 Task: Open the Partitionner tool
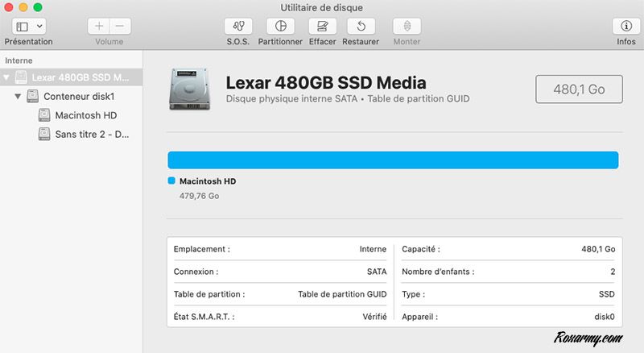point(280,26)
